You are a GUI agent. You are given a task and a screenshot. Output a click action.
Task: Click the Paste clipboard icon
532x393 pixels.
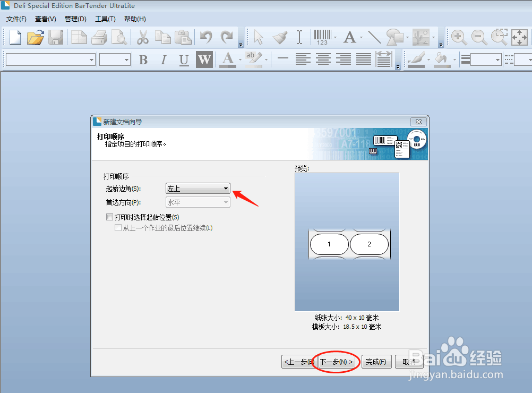tap(183, 37)
